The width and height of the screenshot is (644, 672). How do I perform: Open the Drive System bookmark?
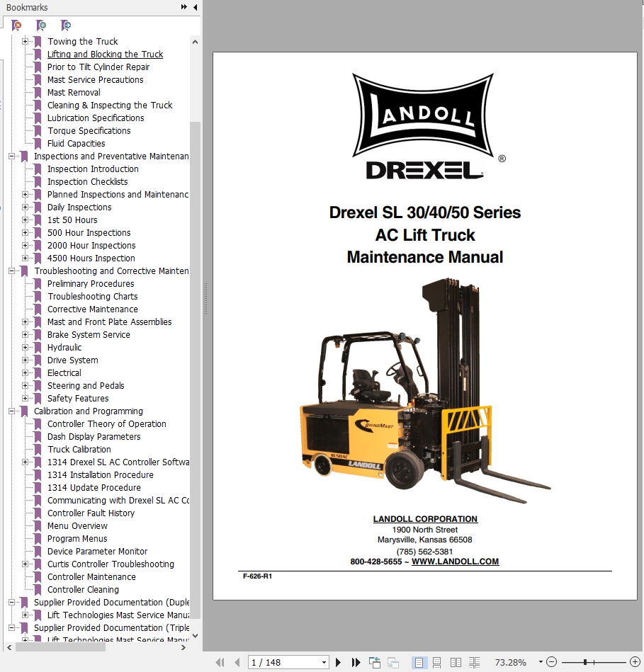[72, 360]
